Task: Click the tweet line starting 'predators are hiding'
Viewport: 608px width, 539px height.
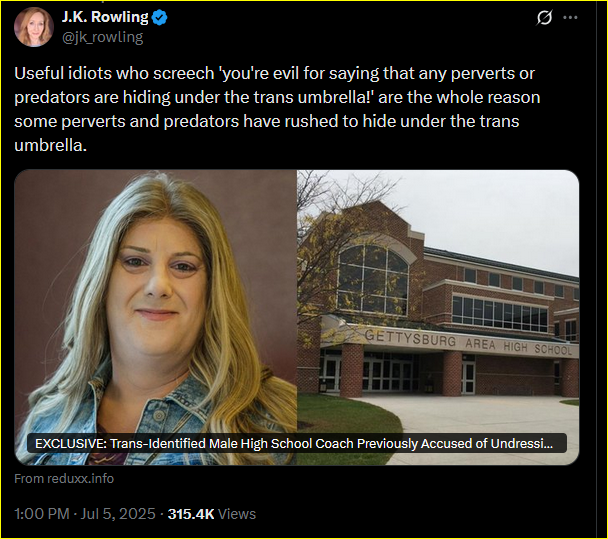Action: 277,97
